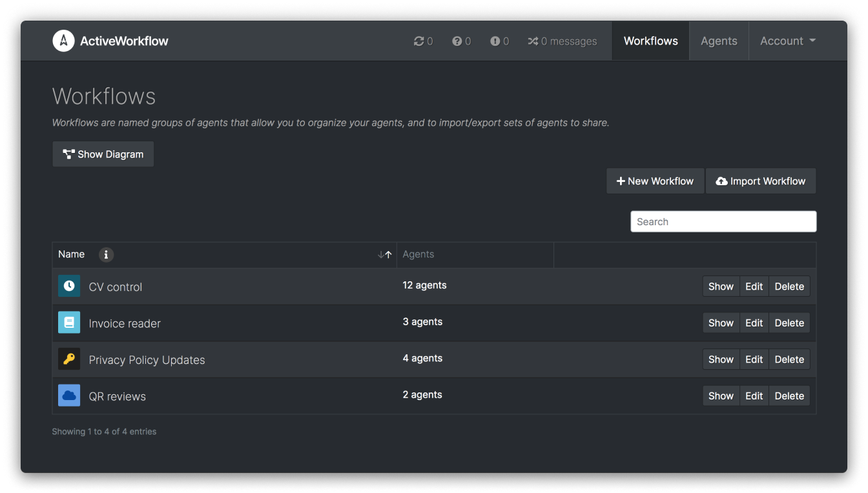
Task: Click the '2 agents' cell
Action: (422, 394)
